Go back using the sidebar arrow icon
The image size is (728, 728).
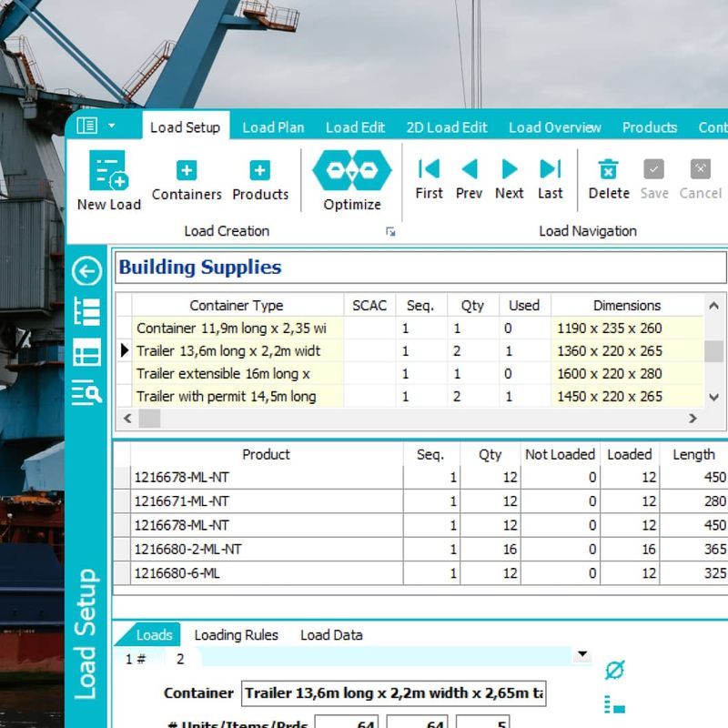[87, 272]
